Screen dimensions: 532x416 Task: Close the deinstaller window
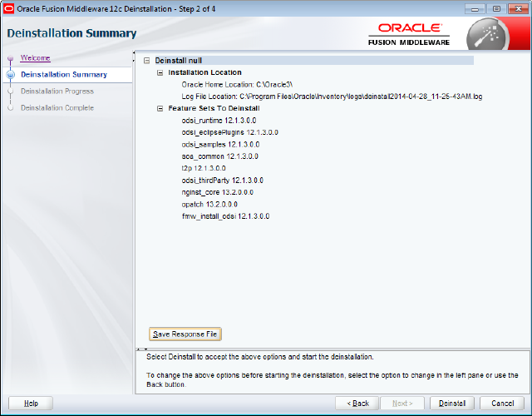point(518,9)
